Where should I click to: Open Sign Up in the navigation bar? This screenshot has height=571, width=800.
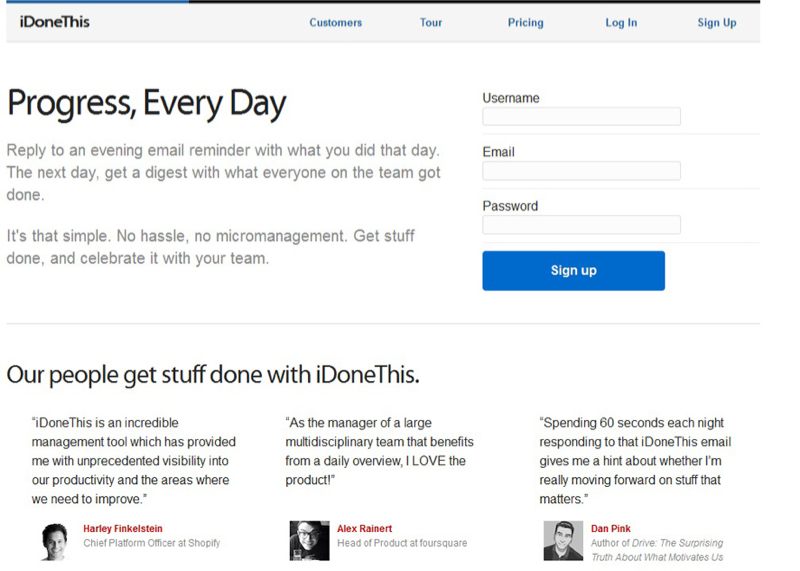coord(717,22)
